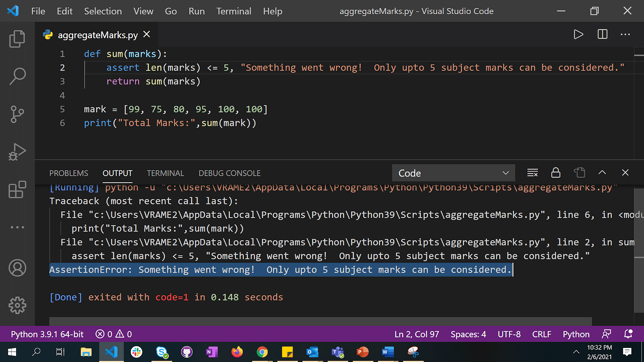This screenshot has width=644, height=362.
Task: Click '[Done] exited with code=1' output line
Action: pos(166,297)
